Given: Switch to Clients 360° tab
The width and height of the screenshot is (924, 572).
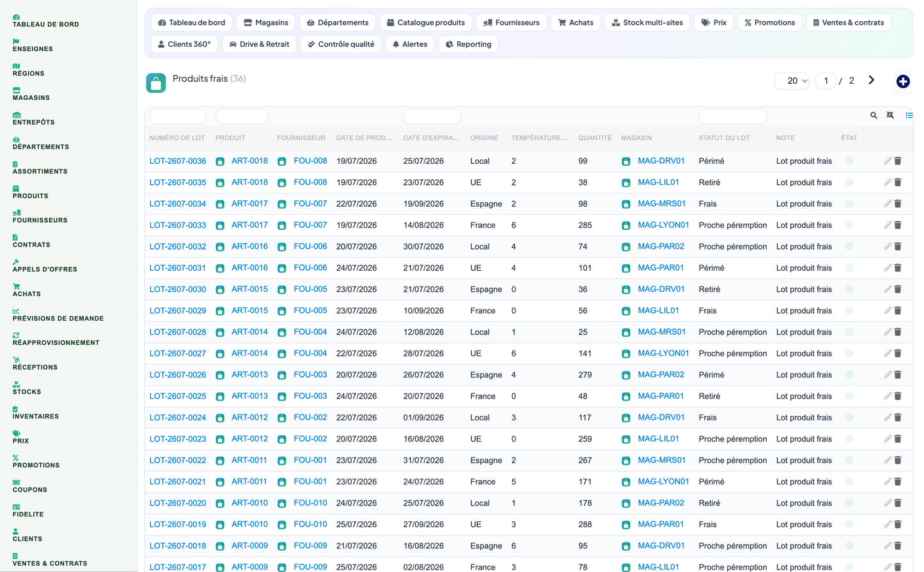Looking at the screenshot, I should tap(184, 44).
